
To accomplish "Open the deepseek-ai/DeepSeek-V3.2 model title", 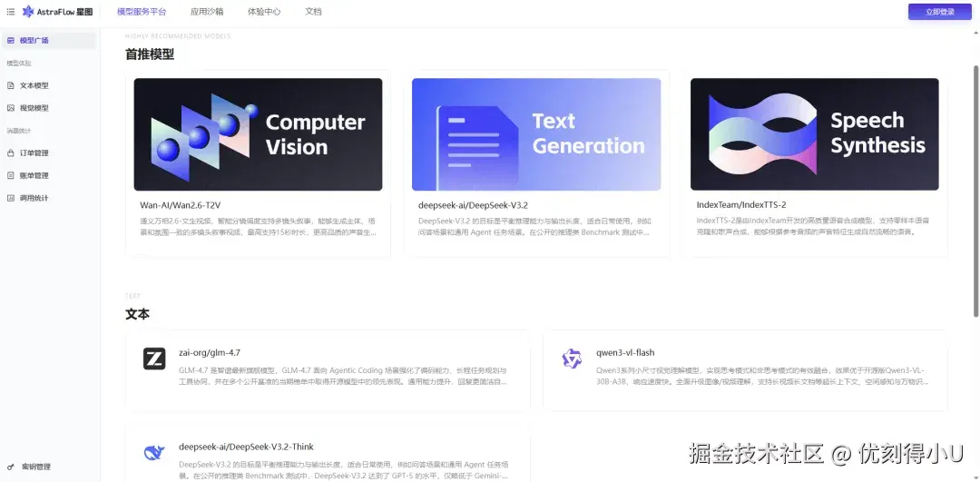I will coord(474,205).
